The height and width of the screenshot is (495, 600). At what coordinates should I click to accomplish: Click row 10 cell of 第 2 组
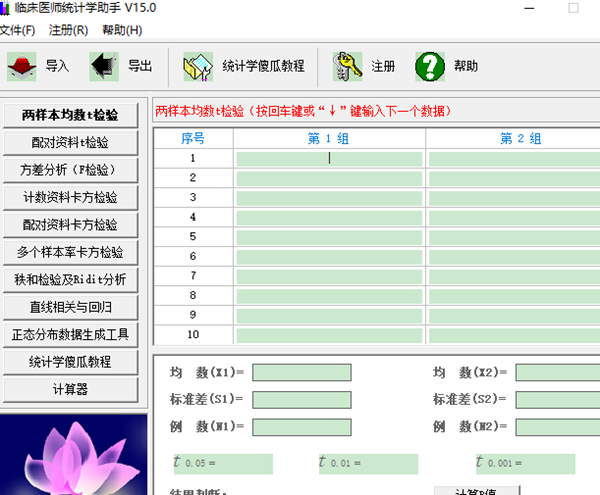point(514,335)
